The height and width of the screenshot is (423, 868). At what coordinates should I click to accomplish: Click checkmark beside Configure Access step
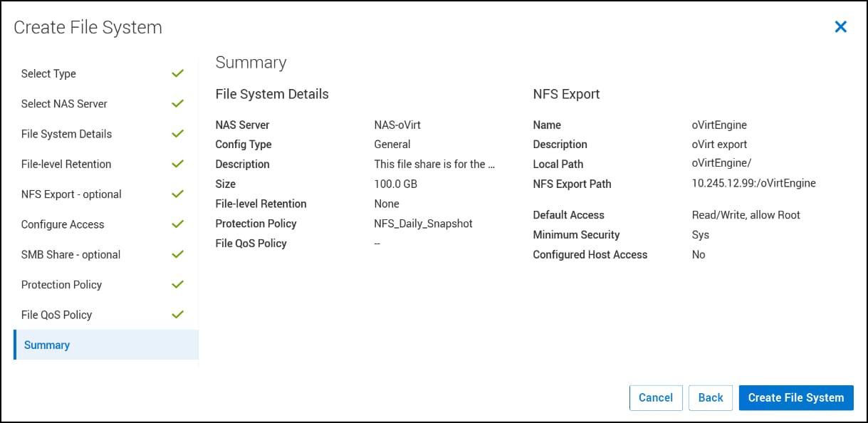click(178, 224)
